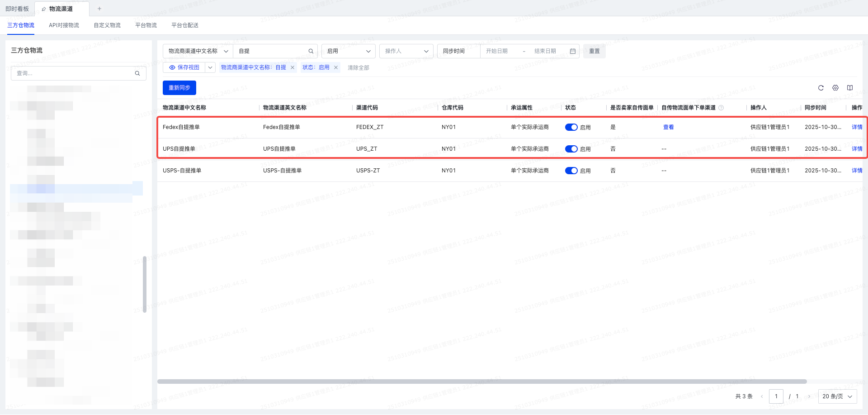Click the 重新同步 button

click(179, 88)
